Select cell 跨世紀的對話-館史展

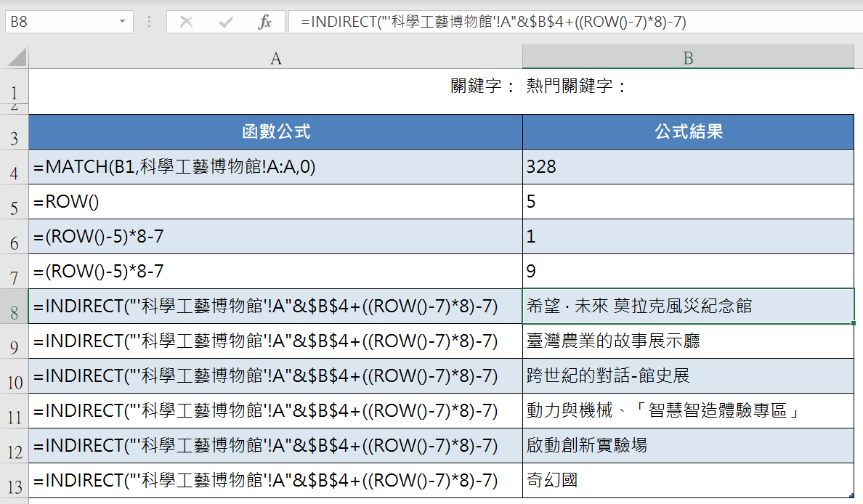tap(688, 375)
